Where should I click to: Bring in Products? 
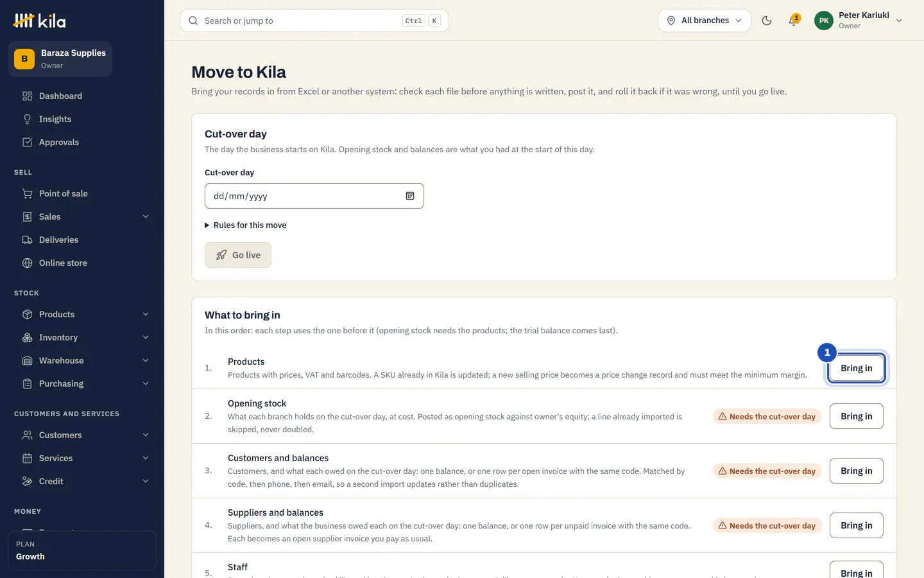pyautogui.click(x=857, y=368)
